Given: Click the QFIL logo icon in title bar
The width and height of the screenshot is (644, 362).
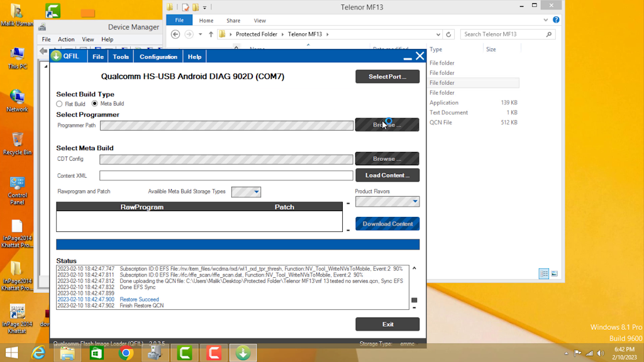Looking at the screenshot, I should point(56,56).
